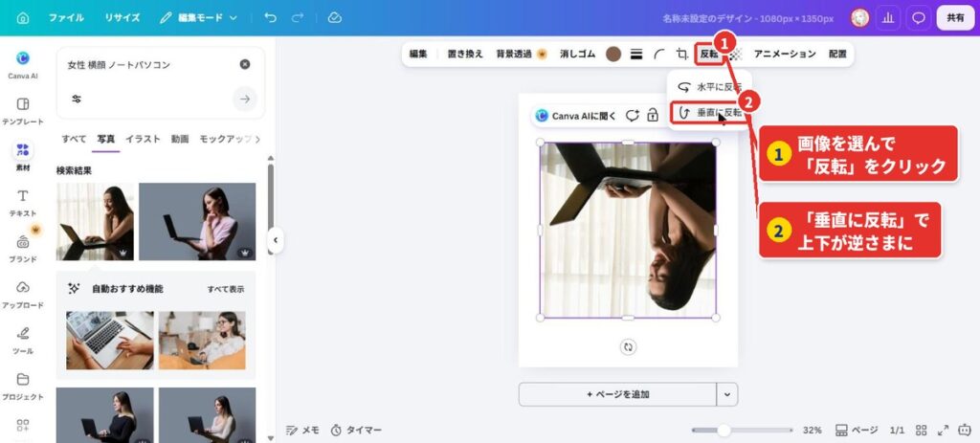980x443 pixels.
Task: Select the woman on orange sofa thumbnail
Action: pos(202,341)
